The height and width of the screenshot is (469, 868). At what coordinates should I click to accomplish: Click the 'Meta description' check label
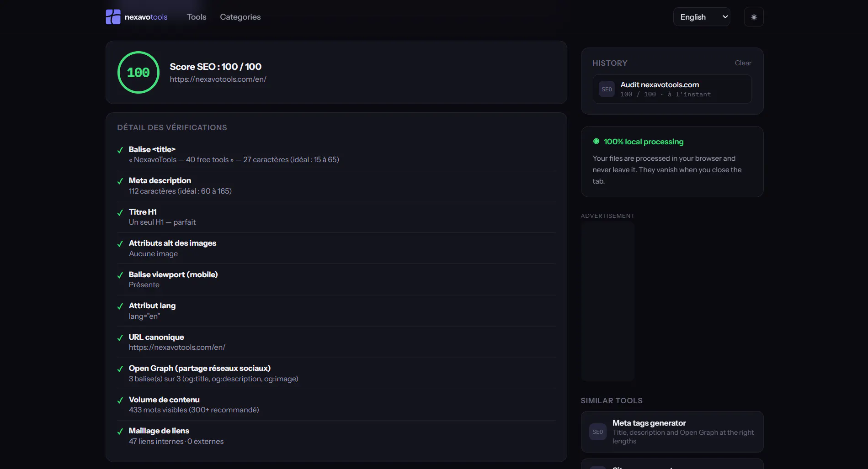(160, 180)
